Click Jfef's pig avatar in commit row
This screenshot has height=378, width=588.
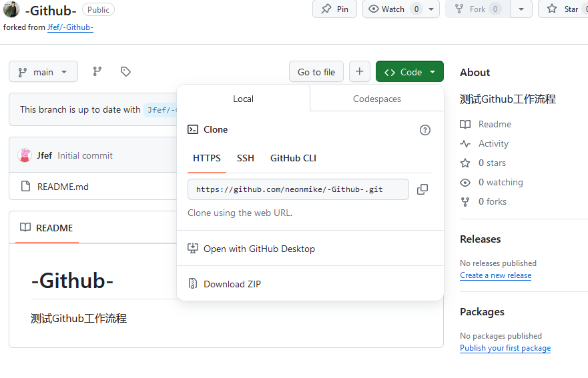tap(25, 155)
